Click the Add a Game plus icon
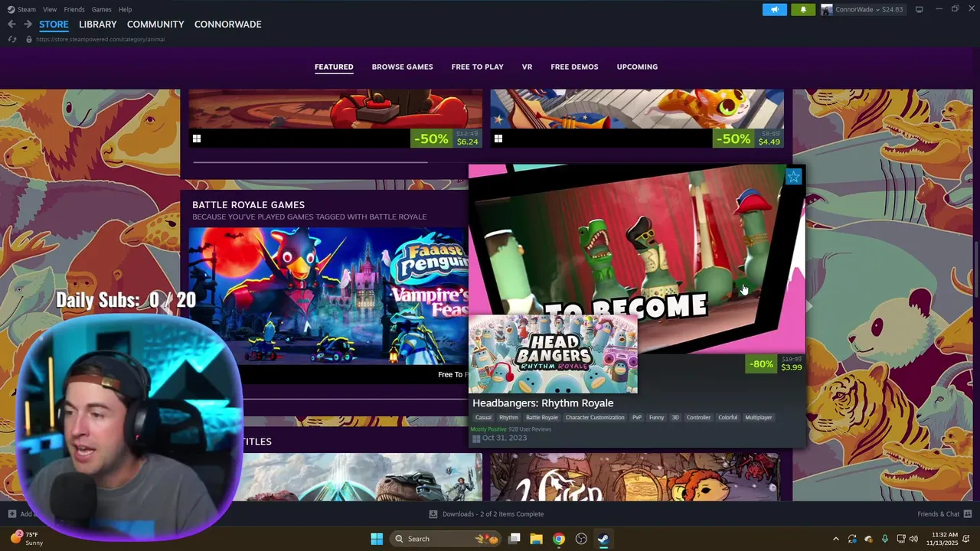 click(x=12, y=514)
